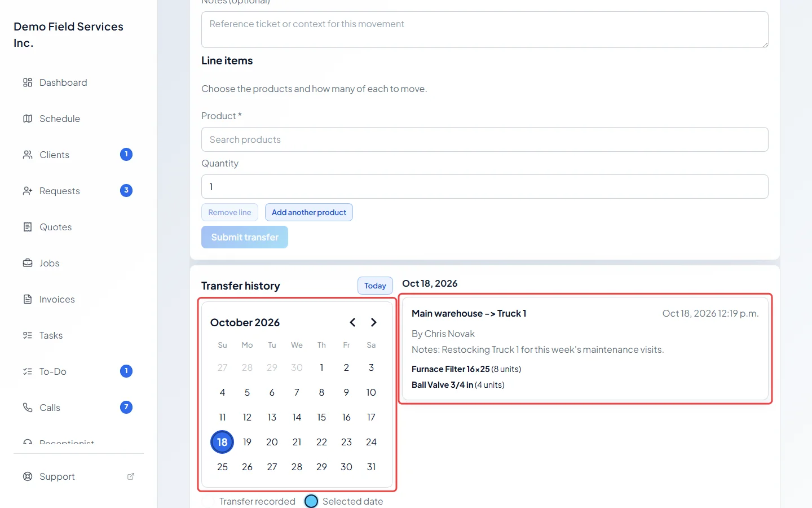Select October 22 in the calendar
Viewport: 812px width, 508px height.
(x=321, y=442)
